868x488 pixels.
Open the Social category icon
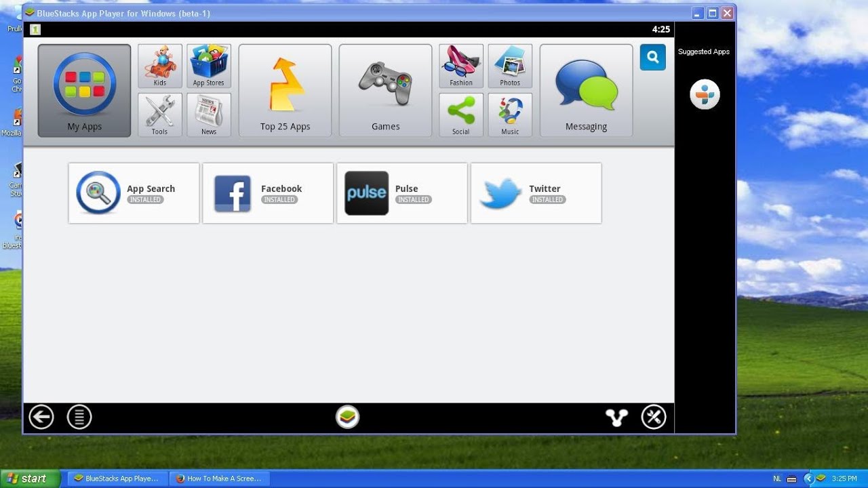pyautogui.click(x=461, y=115)
